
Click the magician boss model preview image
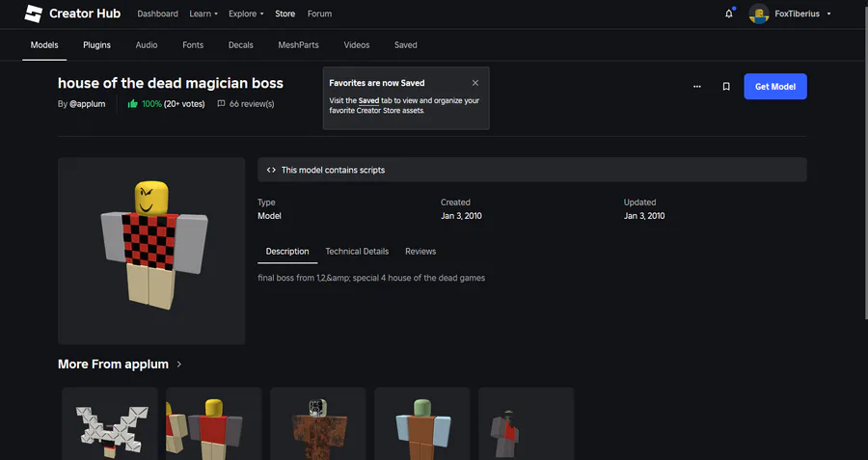point(151,251)
